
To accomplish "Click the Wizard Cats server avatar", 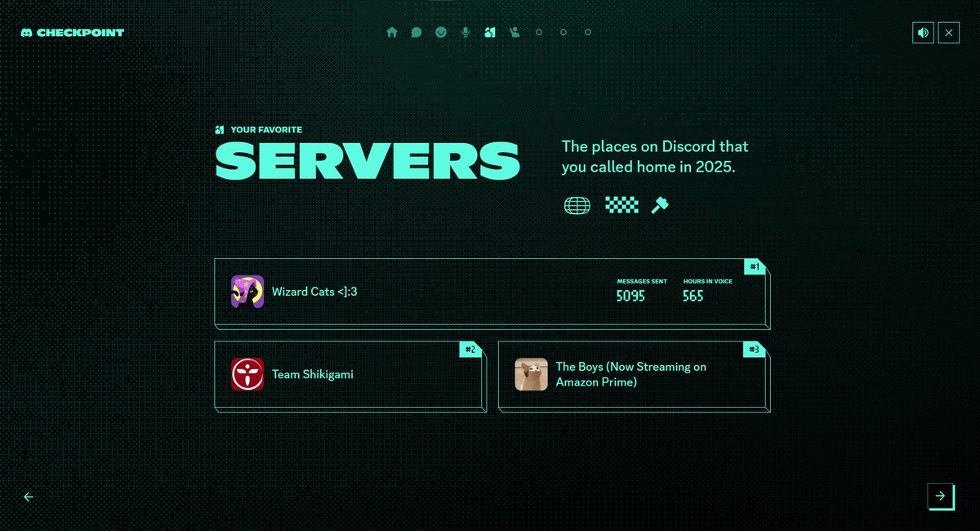I will click(x=247, y=292).
